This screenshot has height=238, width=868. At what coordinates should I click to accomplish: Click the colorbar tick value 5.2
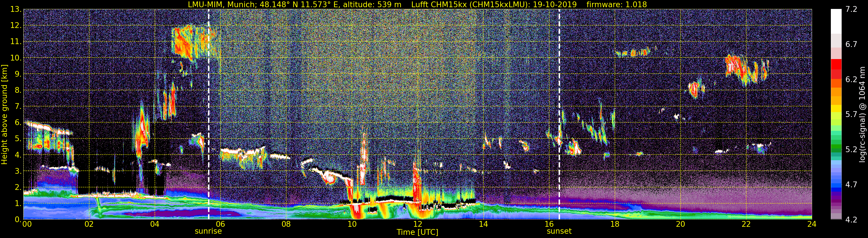pos(851,150)
